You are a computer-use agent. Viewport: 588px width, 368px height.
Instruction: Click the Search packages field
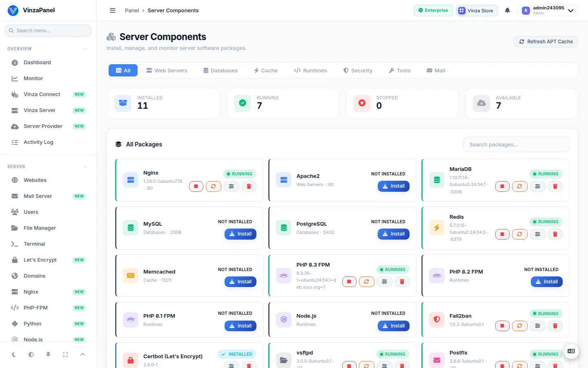click(x=516, y=144)
